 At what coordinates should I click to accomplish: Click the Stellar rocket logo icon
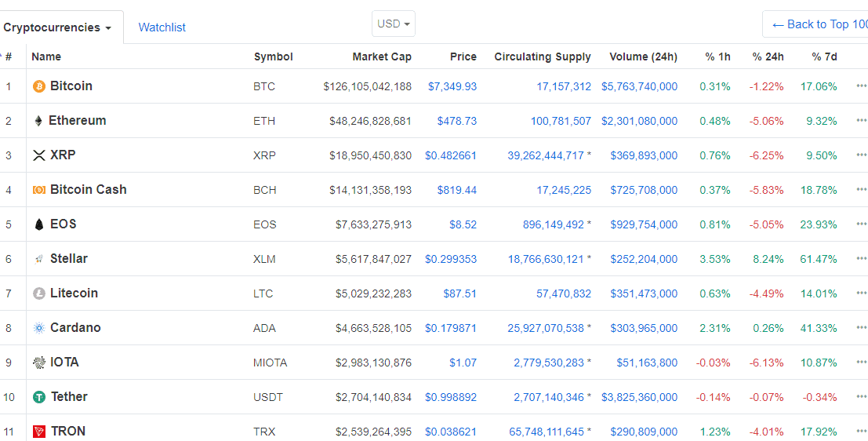39,259
